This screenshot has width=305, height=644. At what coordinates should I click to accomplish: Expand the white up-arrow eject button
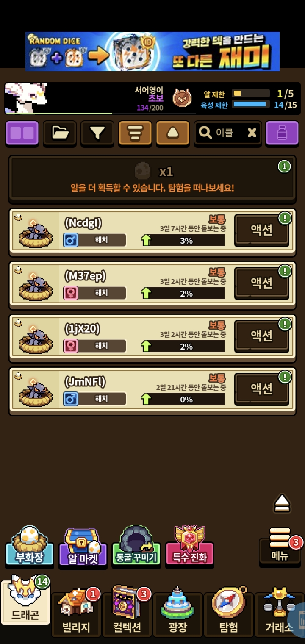282,503
